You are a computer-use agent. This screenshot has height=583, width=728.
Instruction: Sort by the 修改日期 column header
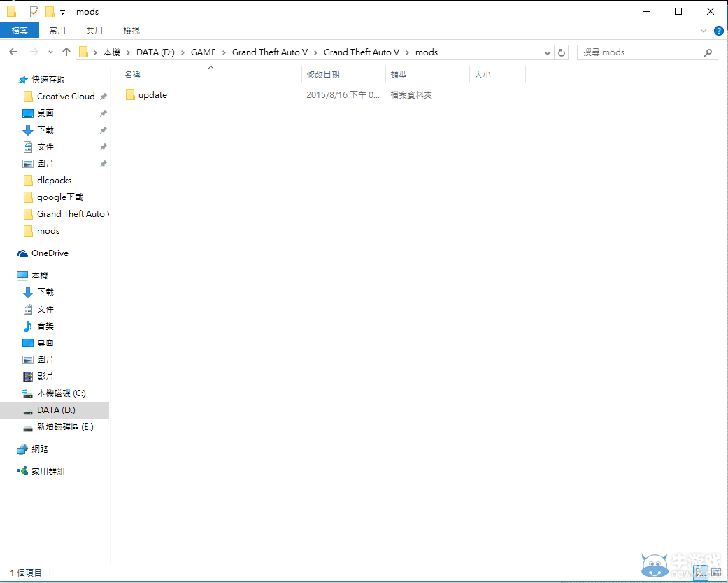coord(323,74)
